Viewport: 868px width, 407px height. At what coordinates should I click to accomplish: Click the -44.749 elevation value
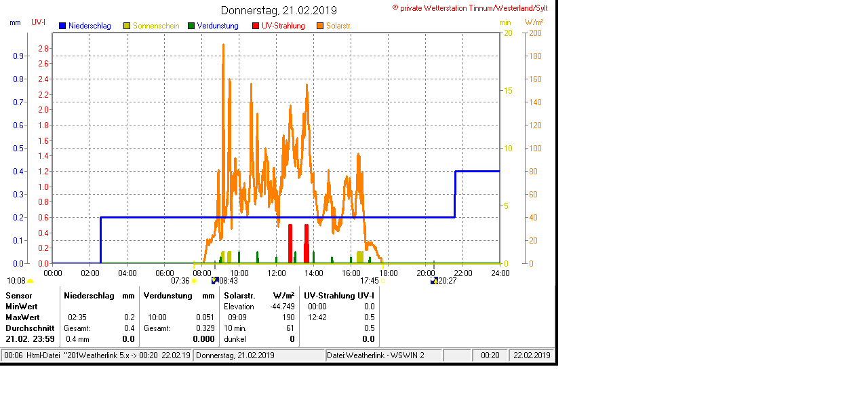pyautogui.click(x=282, y=307)
